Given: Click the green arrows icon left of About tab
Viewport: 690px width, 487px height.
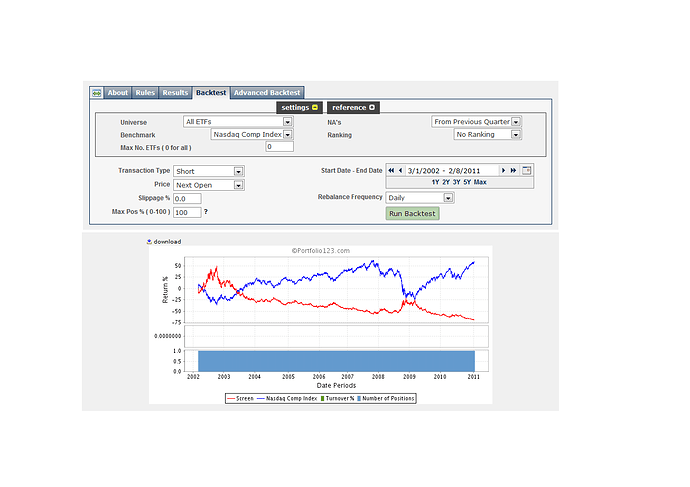Looking at the screenshot, I should coord(97,93).
